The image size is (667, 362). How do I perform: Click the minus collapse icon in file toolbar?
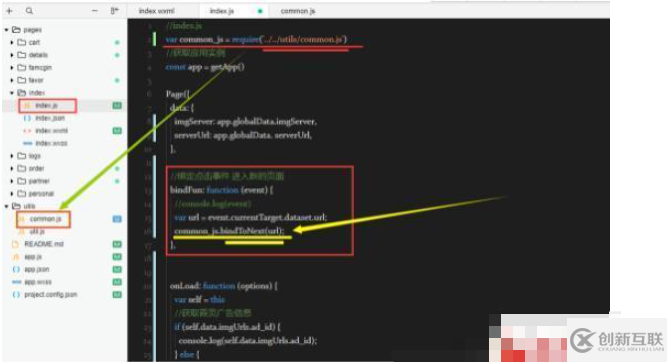[x=95, y=11]
